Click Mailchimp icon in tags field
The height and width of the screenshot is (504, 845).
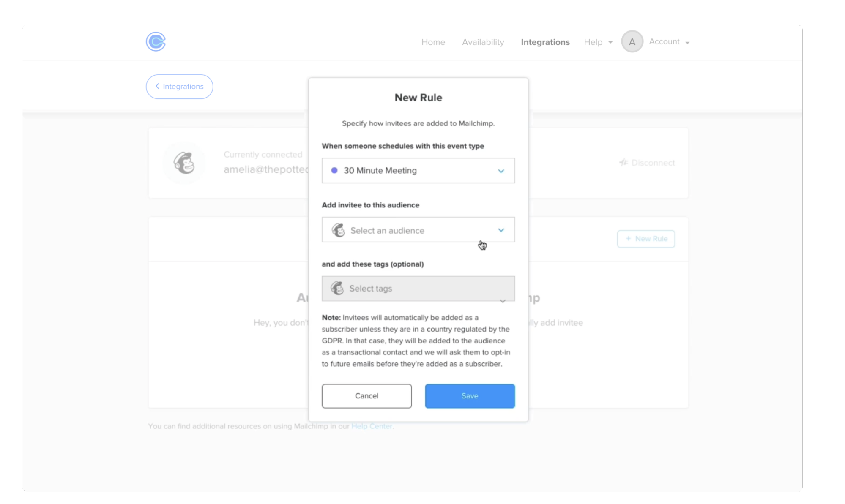337,288
